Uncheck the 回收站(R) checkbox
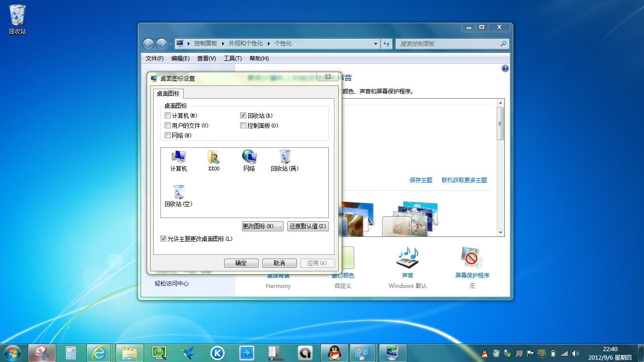The width and height of the screenshot is (644, 362). (243, 115)
